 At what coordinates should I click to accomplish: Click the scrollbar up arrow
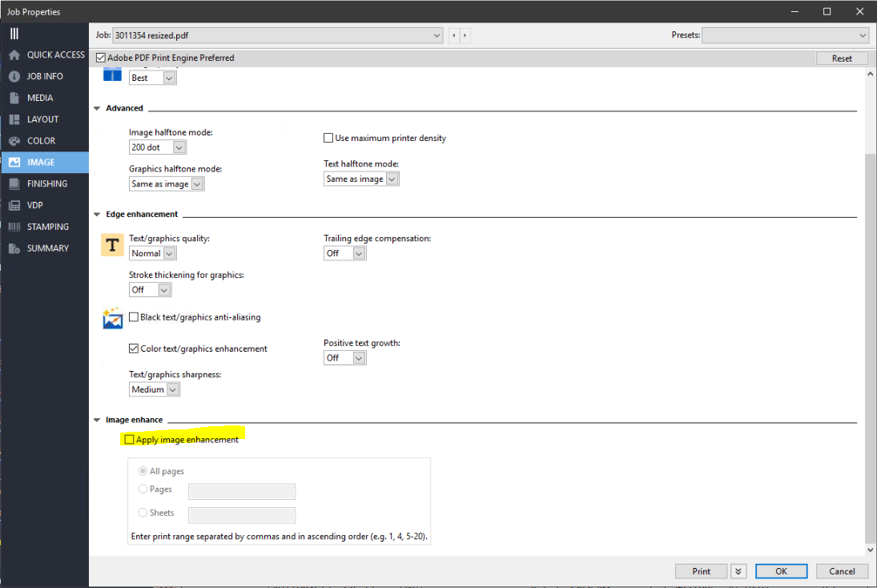coord(870,73)
